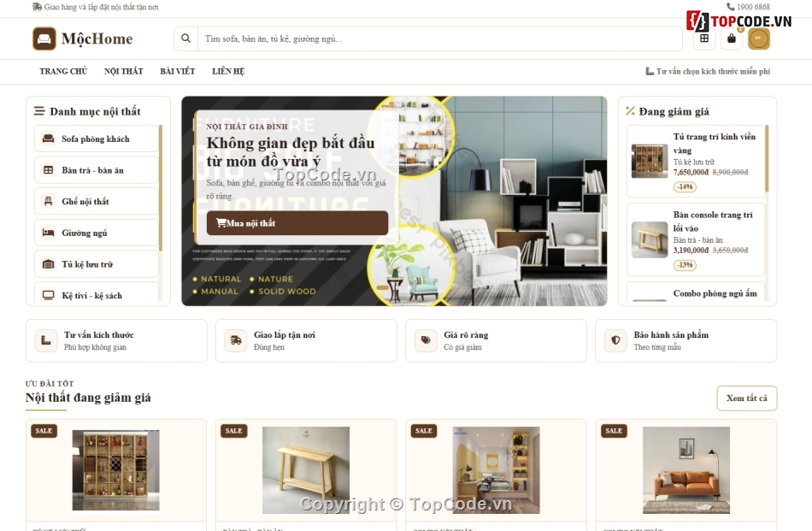Click the hamburger icon beside Danh mục nội thất

[38, 111]
